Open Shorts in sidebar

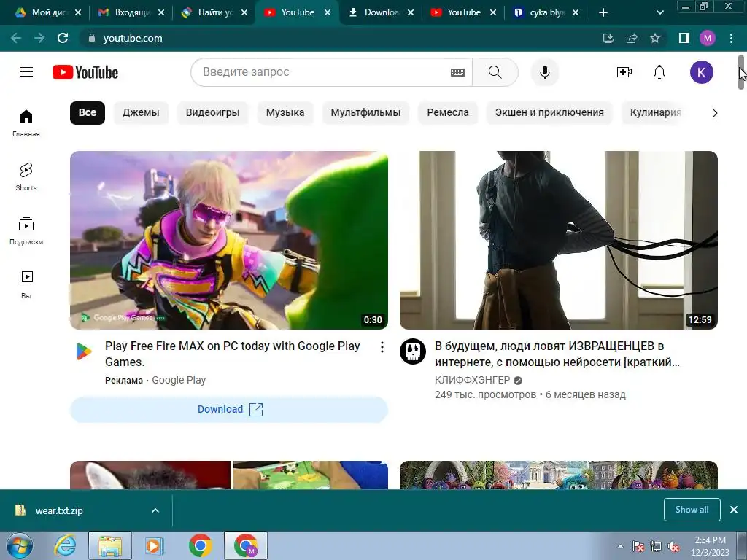click(x=26, y=176)
